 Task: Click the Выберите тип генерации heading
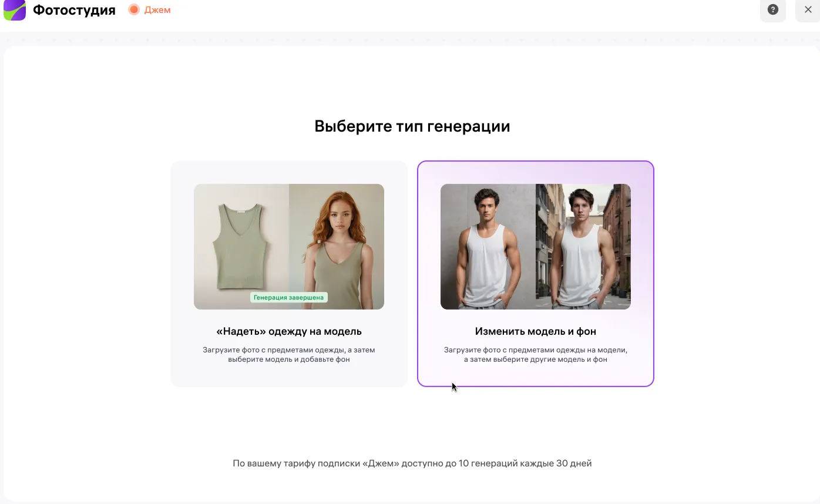click(x=412, y=126)
